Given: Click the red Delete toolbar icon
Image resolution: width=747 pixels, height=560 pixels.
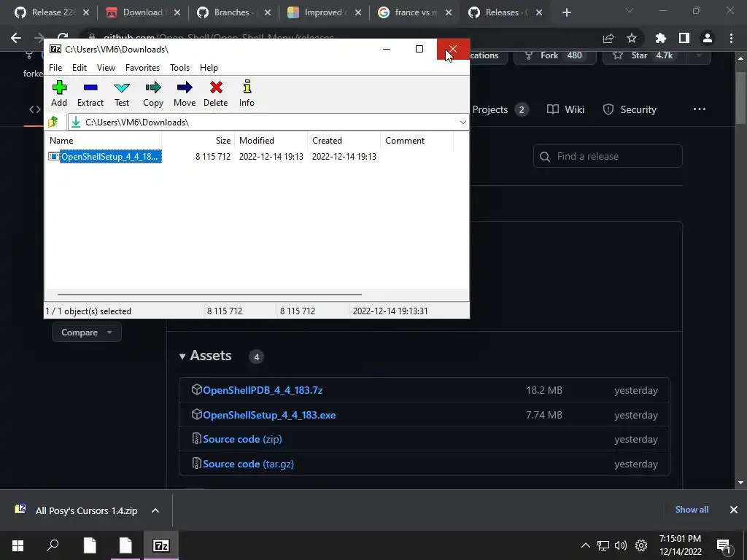Looking at the screenshot, I should tap(216, 94).
